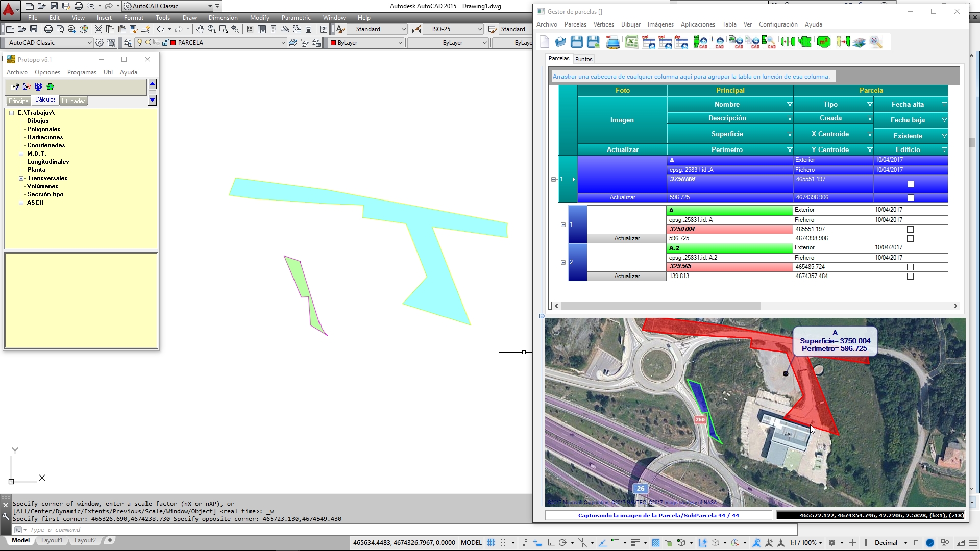
Task: Open Layer Properties Manager icon
Action: click(128, 43)
